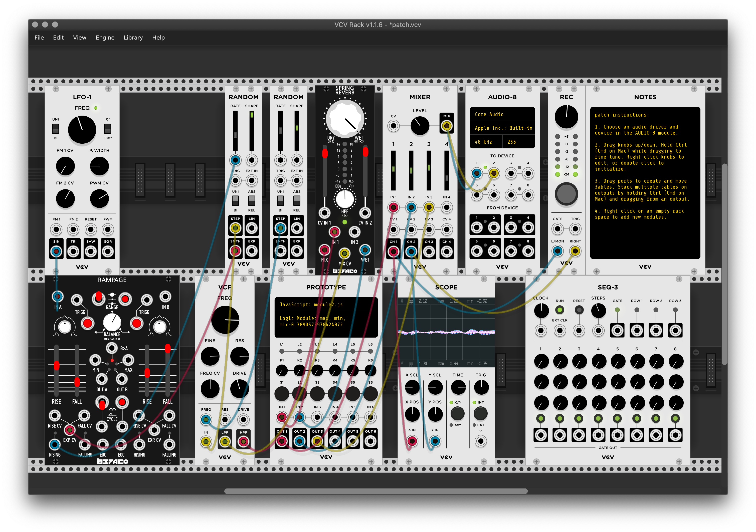Toggle second RANDOM module UNI/BI switch

coord(281,200)
